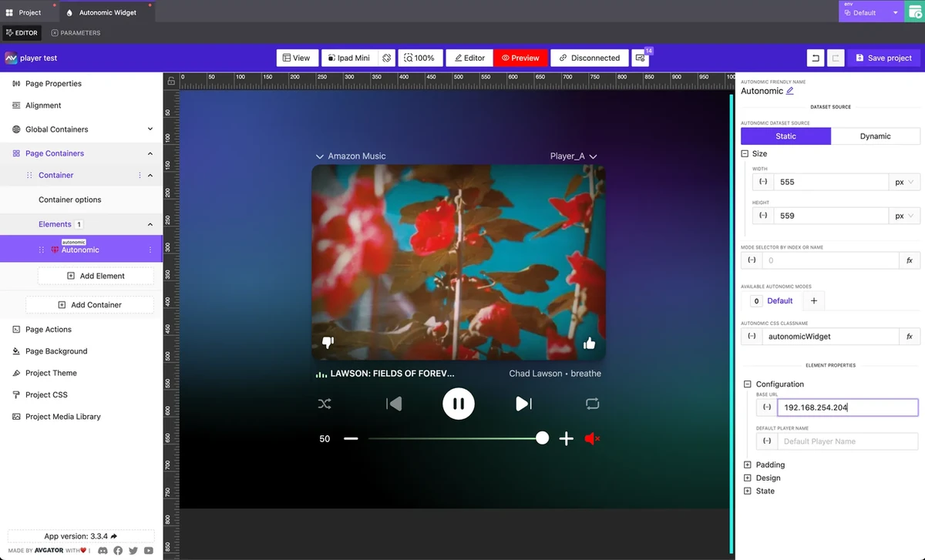
Task: Switch dataset source to Dynamic
Action: (x=876, y=136)
